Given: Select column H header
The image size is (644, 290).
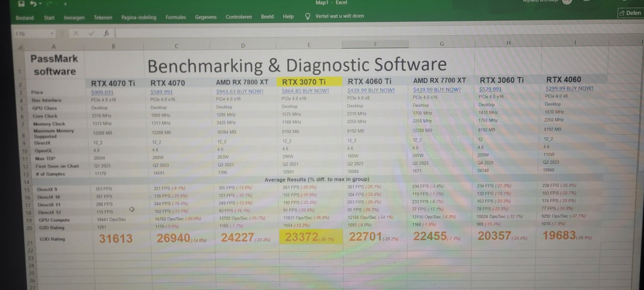Looking at the screenshot, I should click(509, 43).
